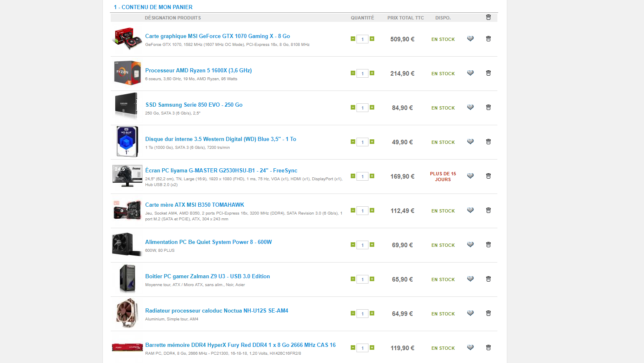Add Samsung 850 EVO SSD to wishlist
Viewport: 644px width, 363px height.
coord(470,107)
